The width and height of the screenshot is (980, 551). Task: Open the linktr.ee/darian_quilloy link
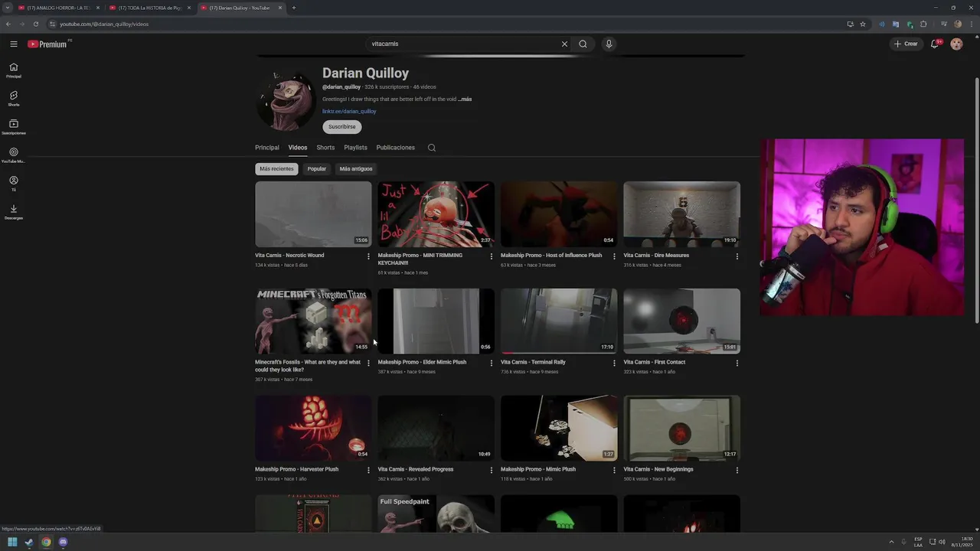click(349, 112)
